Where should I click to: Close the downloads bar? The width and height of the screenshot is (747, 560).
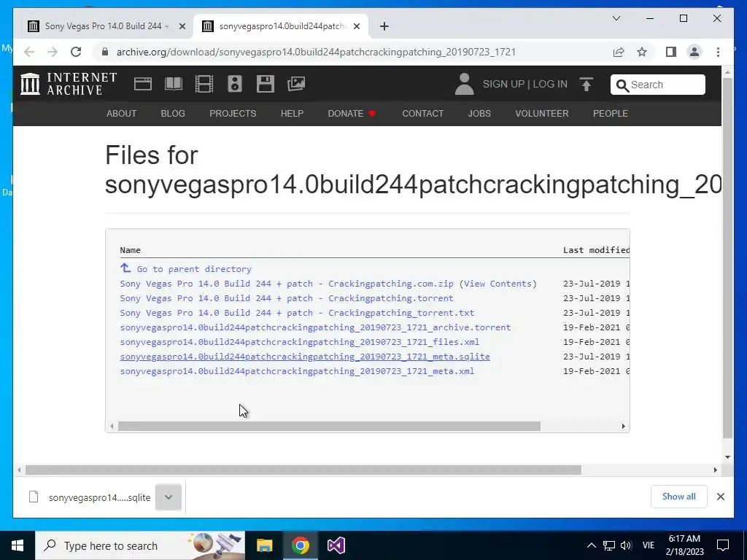coord(720,497)
